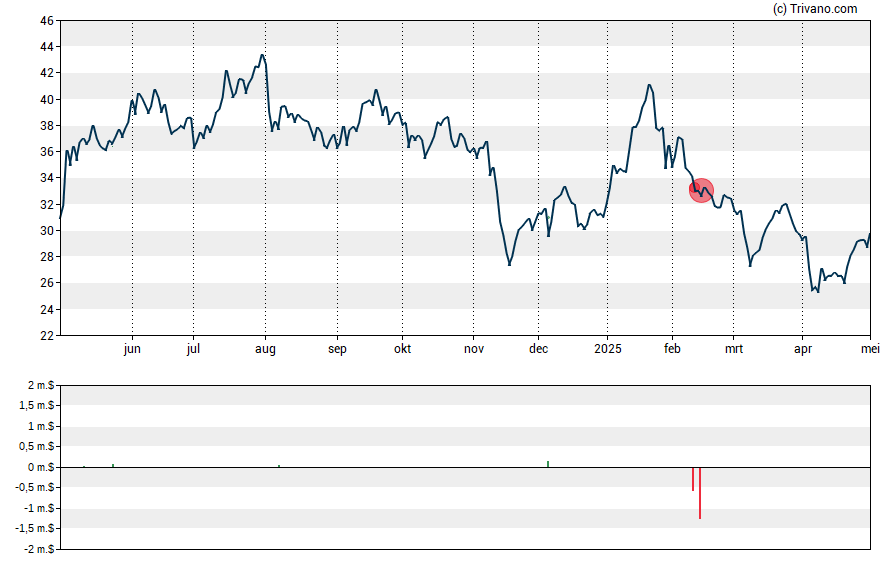
Task: Click the 'nov' month label
Action: click(474, 349)
